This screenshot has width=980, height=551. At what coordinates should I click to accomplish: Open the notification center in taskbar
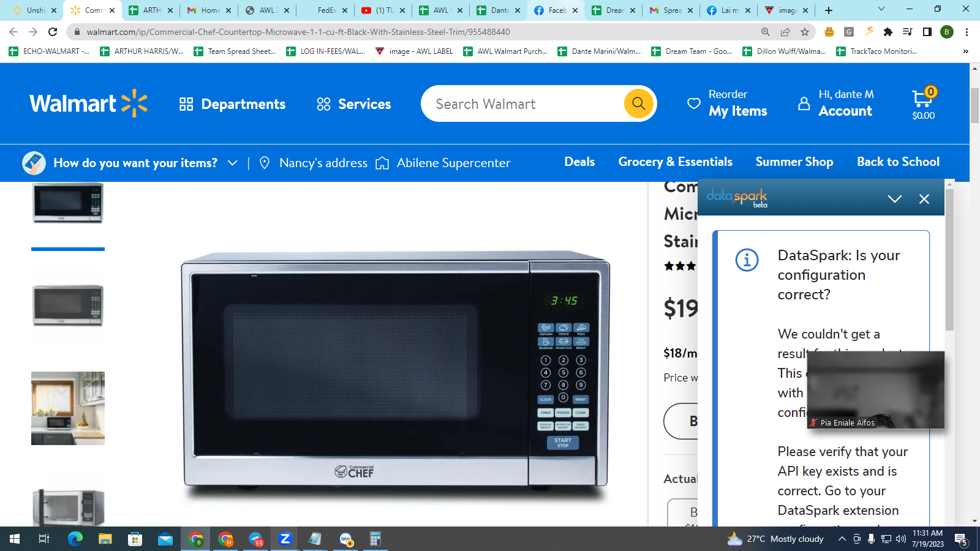(x=960, y=539)
